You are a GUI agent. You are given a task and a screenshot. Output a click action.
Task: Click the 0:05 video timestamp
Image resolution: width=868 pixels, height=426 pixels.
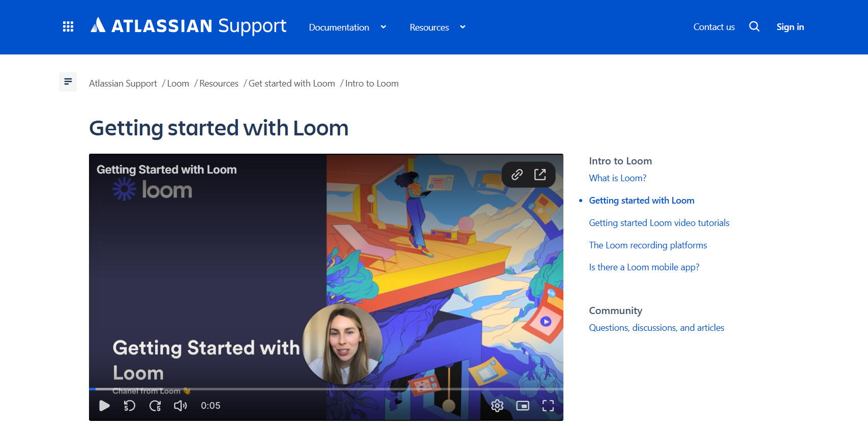click(x=211, y=406)
